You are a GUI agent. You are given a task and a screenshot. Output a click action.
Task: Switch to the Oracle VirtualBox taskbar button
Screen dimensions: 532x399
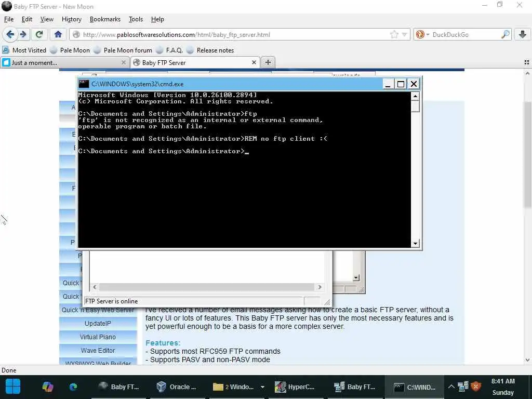pyautogui.click(x=177, y=387)
